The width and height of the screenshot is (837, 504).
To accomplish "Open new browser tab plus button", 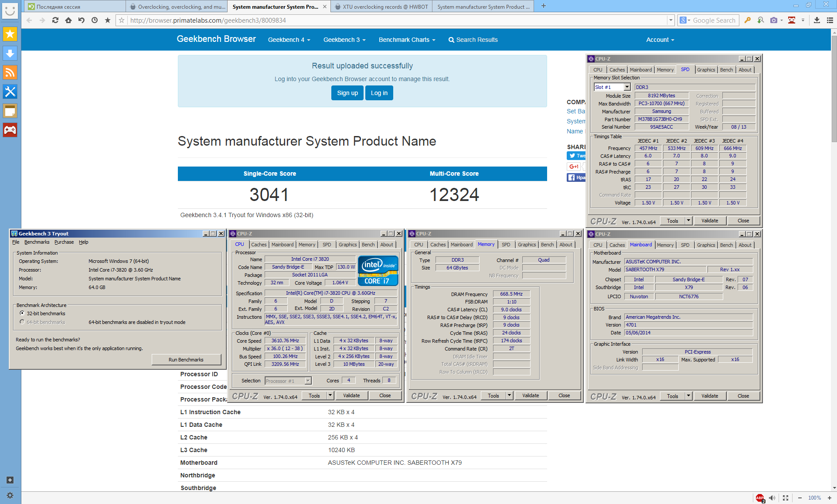I will 543,6.
